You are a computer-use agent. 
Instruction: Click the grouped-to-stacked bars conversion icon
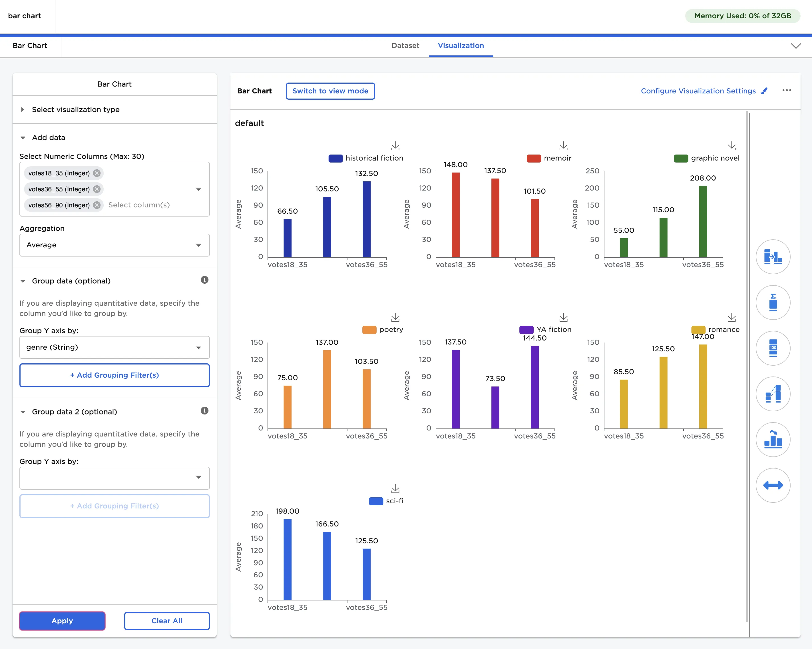tap(772, 257)
